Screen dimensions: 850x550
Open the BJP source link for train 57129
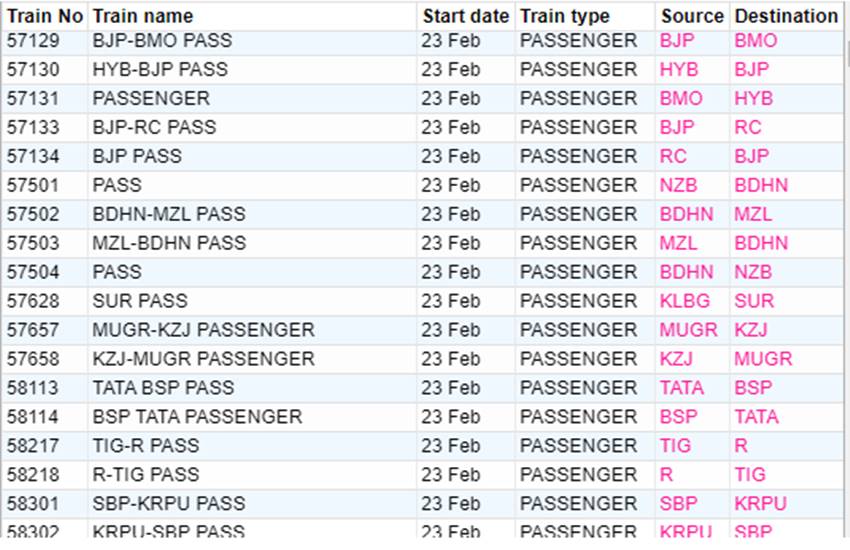(677, 41)
